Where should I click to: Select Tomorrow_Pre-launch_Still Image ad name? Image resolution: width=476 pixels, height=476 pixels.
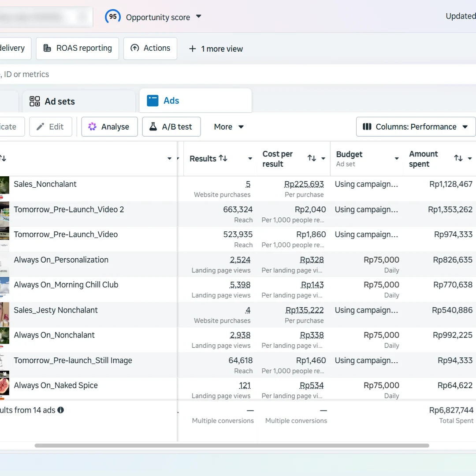[73, 361]
